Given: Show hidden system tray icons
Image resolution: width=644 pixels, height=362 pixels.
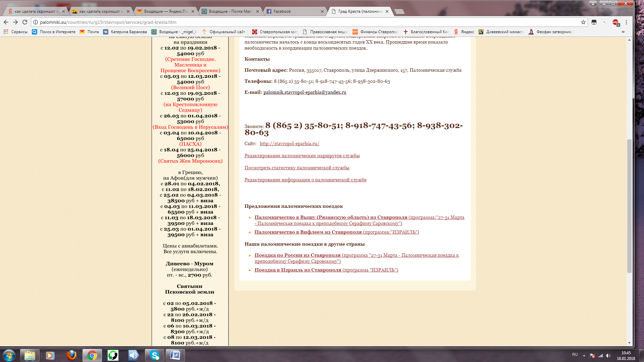Looking at the screenshot, I should pos(584,356).
